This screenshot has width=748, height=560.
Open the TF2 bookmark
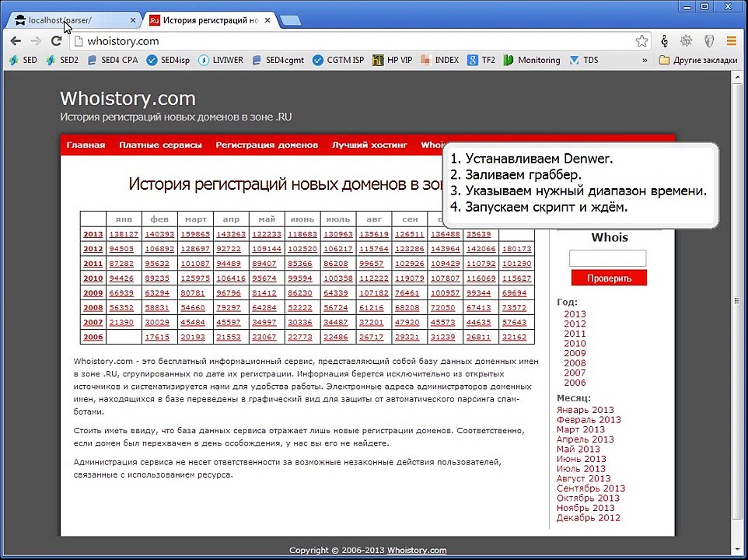tap(481, 60)
